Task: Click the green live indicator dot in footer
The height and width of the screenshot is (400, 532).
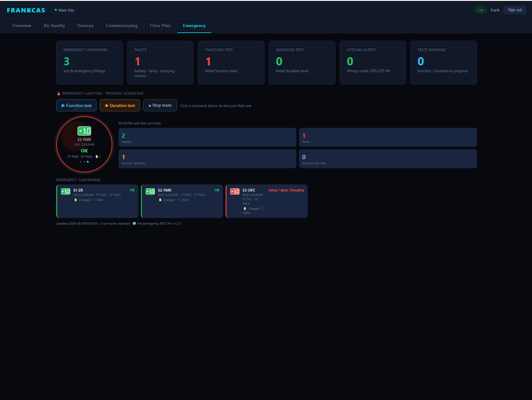Action: tap(134, 223)
